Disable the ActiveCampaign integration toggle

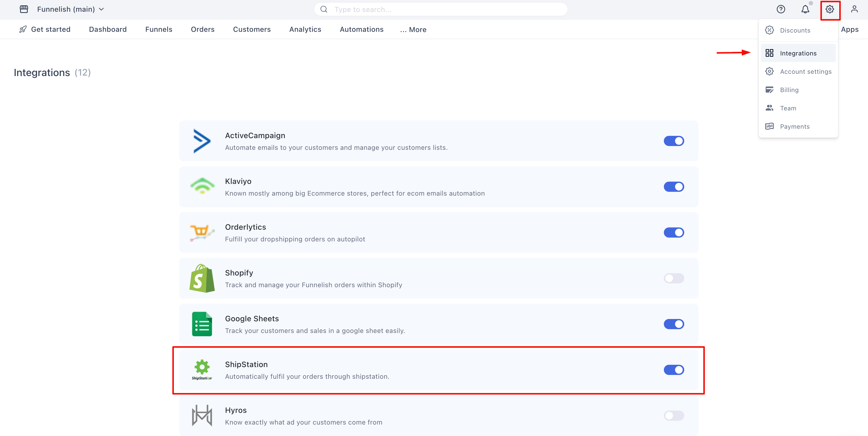pyautogui.click(x=674, y=141)
